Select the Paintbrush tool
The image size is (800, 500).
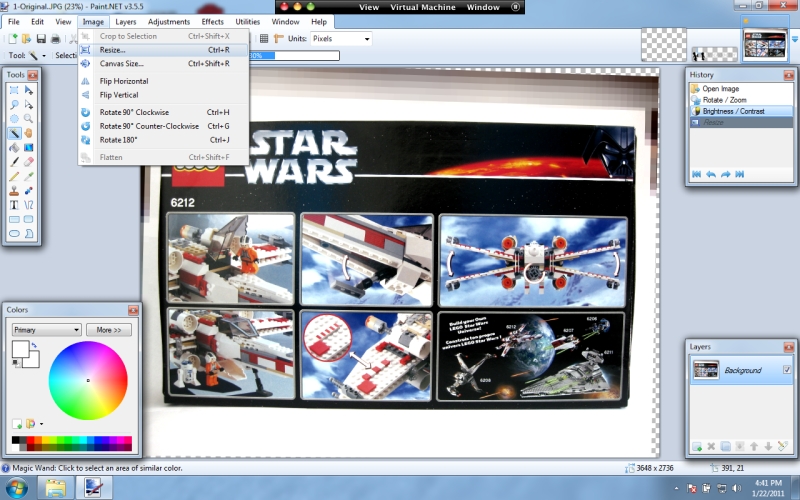[14, 162]
